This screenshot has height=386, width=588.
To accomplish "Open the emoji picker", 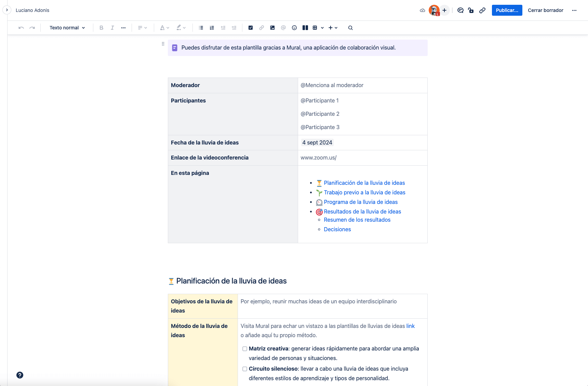I will [x=294, y=28].
